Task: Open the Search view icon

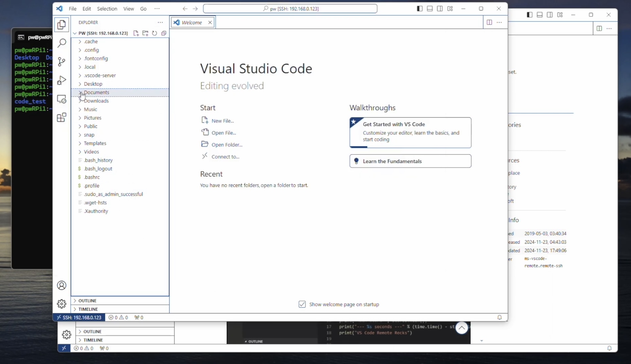Action: [61, 43]
